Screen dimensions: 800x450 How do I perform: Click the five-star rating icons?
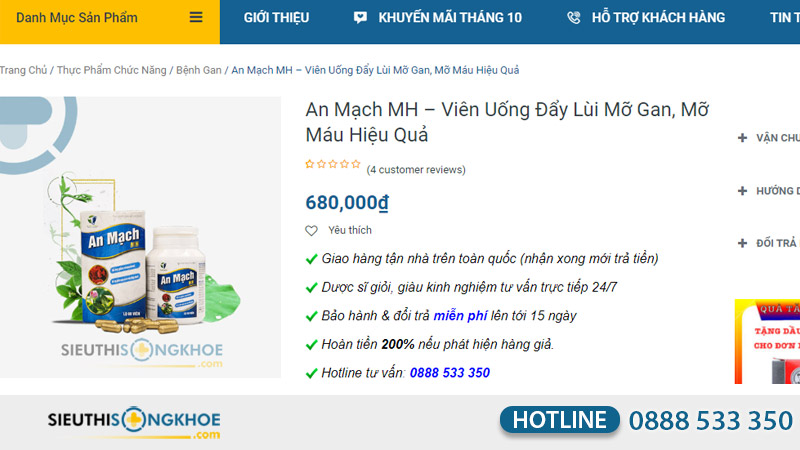pyautogui.click(x=333, y=164)
